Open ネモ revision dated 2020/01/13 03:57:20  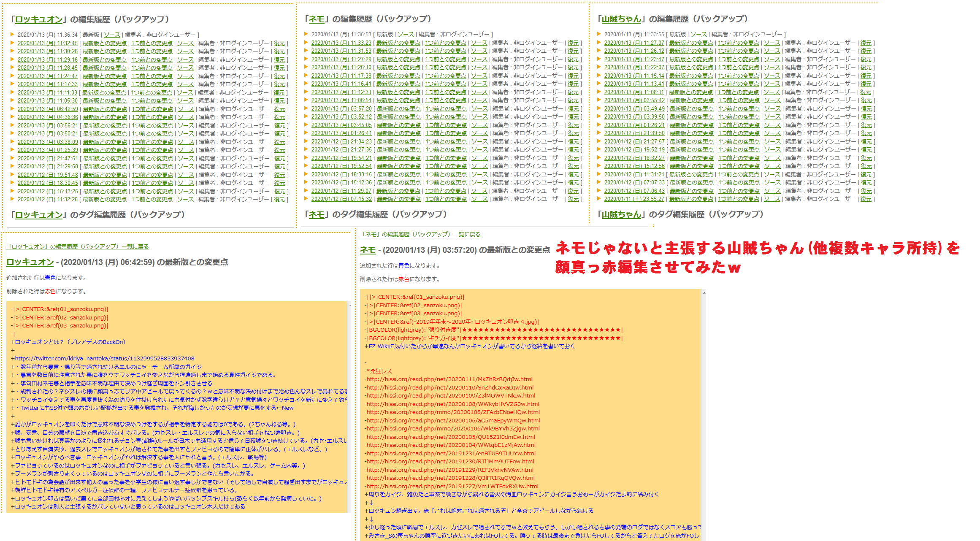point(341,108)
